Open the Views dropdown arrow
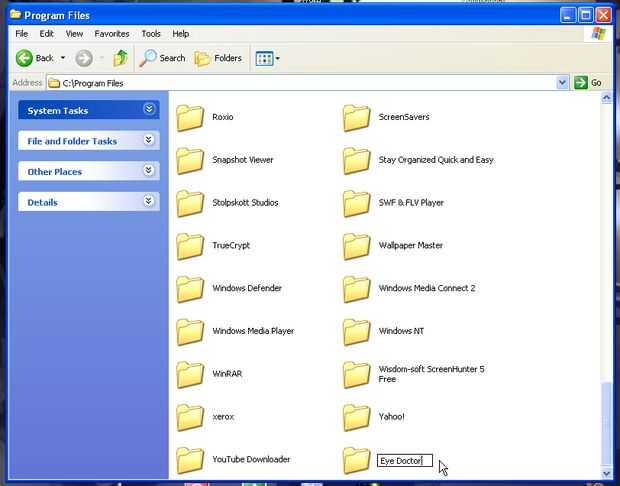Screen dimensions: 620x486 point(277,59)
